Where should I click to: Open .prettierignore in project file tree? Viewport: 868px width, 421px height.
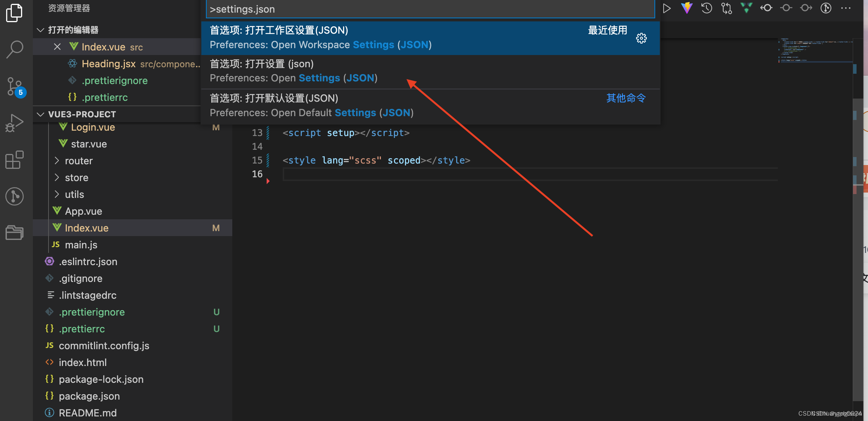[x=133, y=312]
